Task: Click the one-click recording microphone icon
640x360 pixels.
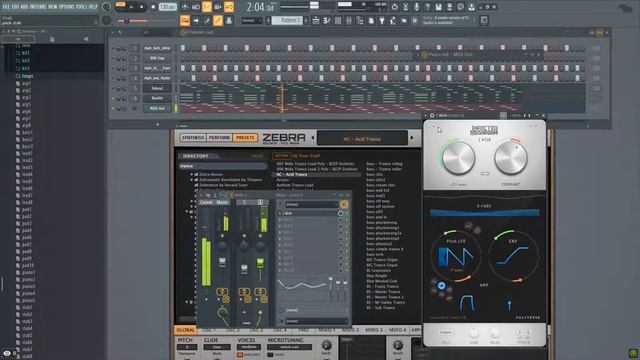Action: (416, 7)
